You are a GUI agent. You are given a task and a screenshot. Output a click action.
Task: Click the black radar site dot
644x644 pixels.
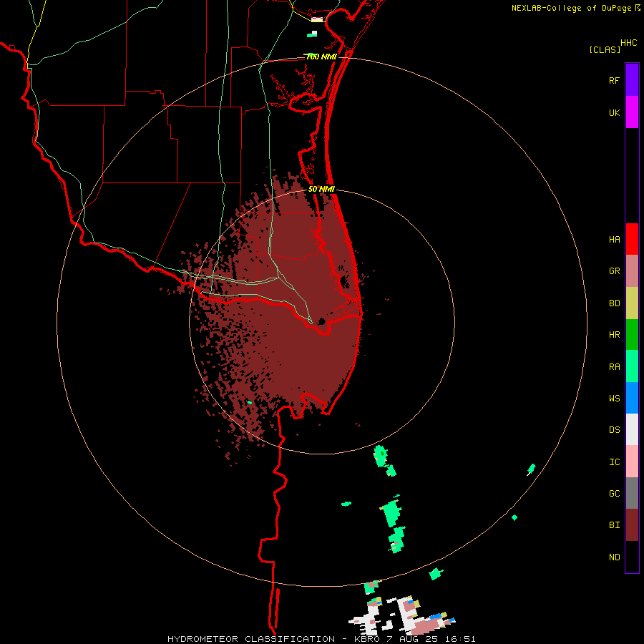pos(322,321)
